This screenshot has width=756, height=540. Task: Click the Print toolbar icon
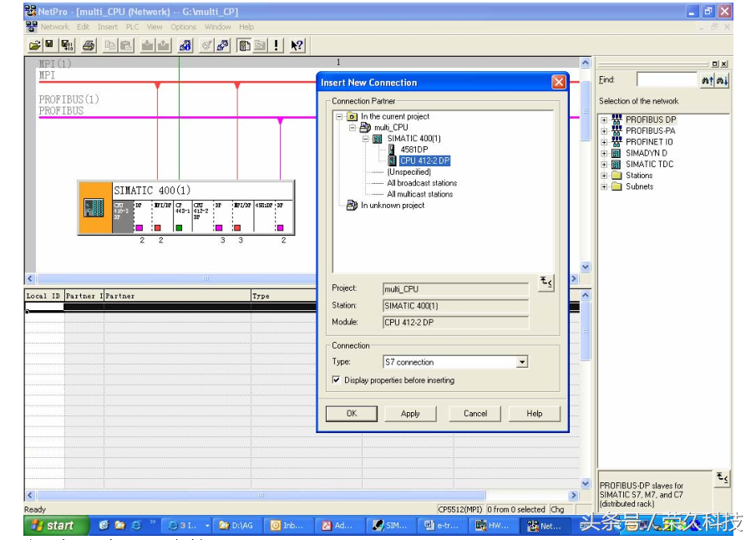(89, 46)
